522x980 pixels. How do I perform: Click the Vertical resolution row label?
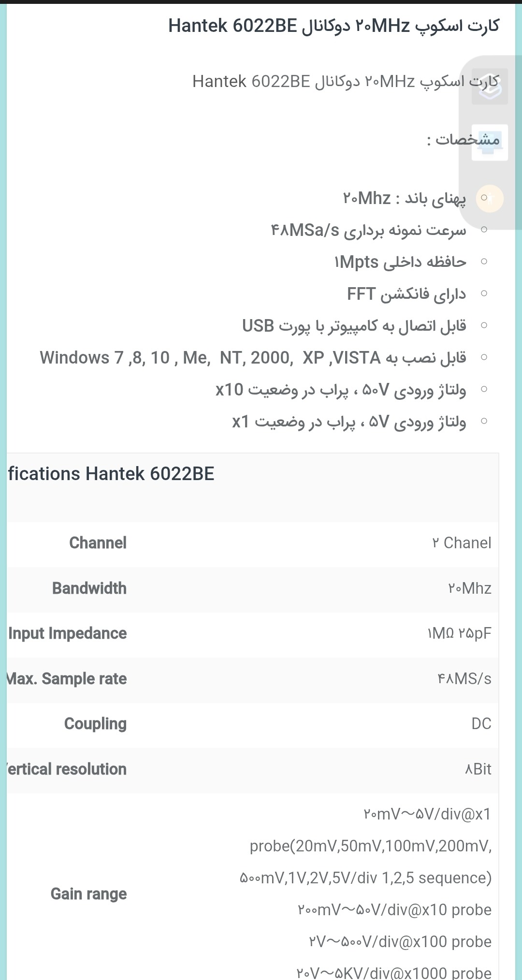click(67, 769)
